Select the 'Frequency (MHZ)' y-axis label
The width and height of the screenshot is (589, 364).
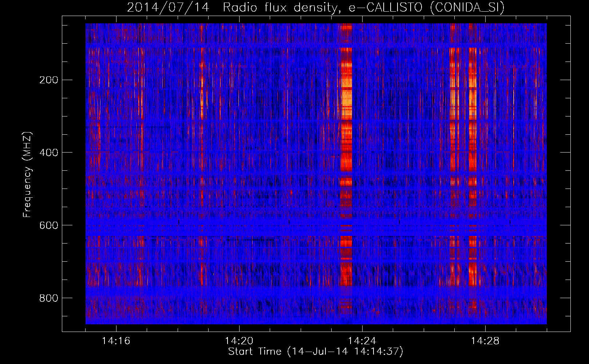(27, 174)
